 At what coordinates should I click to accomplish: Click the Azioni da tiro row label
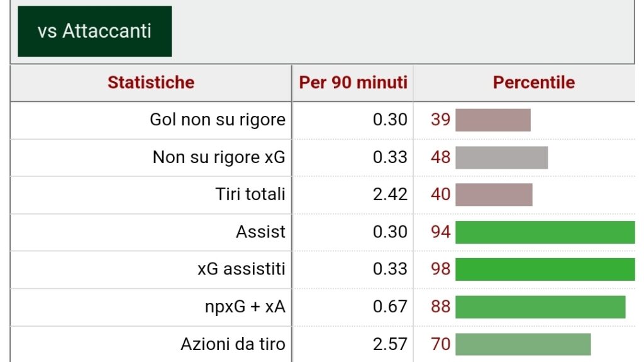point(233,344)
